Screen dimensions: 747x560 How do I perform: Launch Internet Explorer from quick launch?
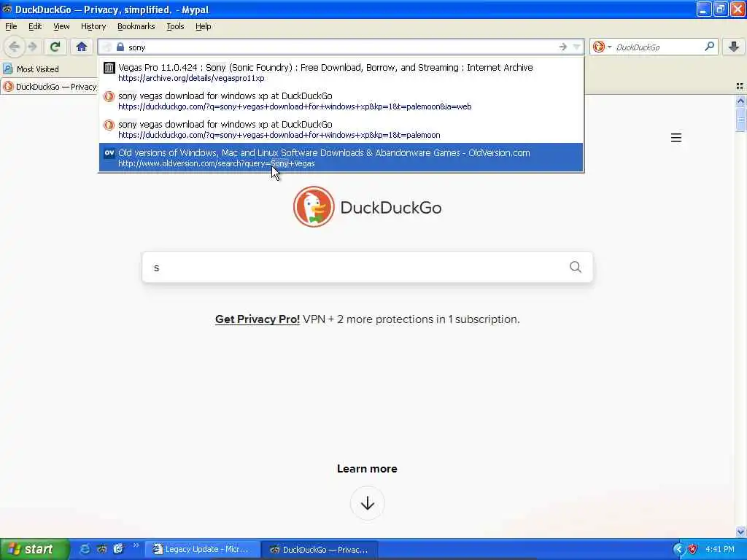85,549
